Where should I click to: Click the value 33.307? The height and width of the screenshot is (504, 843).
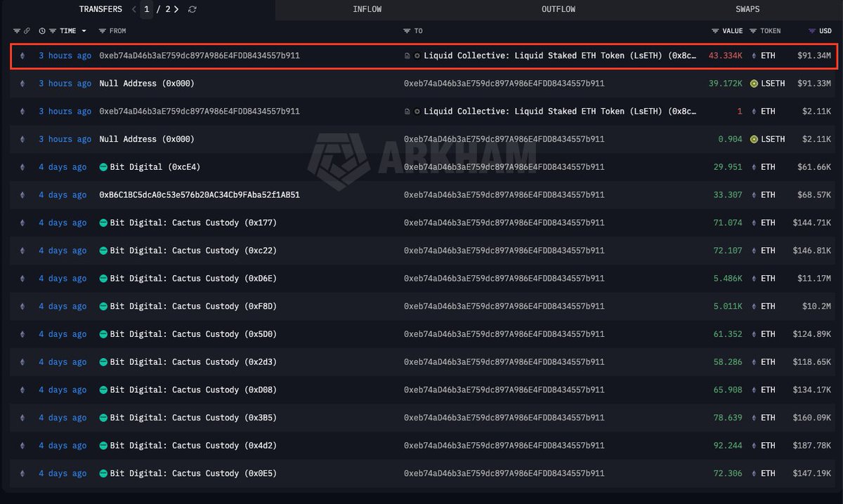[728, 195]
